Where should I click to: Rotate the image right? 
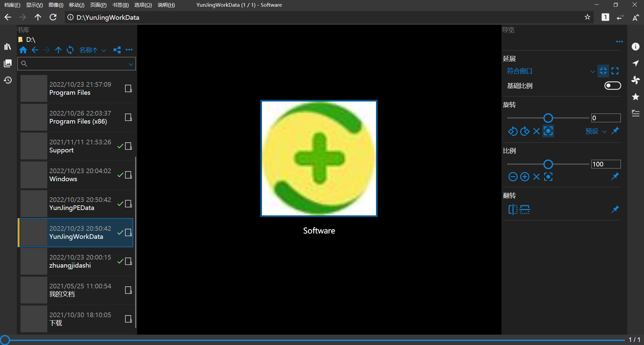point(525,131)
